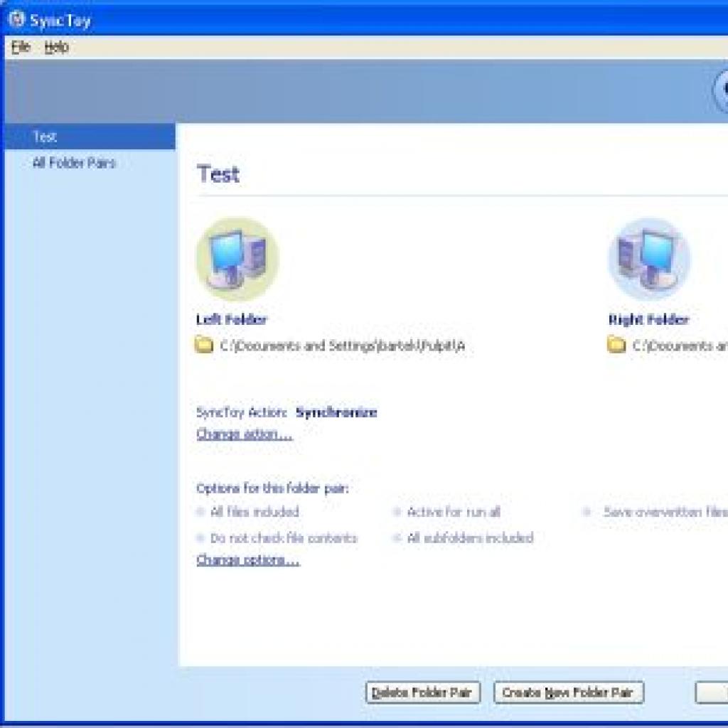Click 'Options for this folder pair' label
Image resolution: width=728 pixels, height=728 pixels.
pyautogui.click(x=272, y=488)
